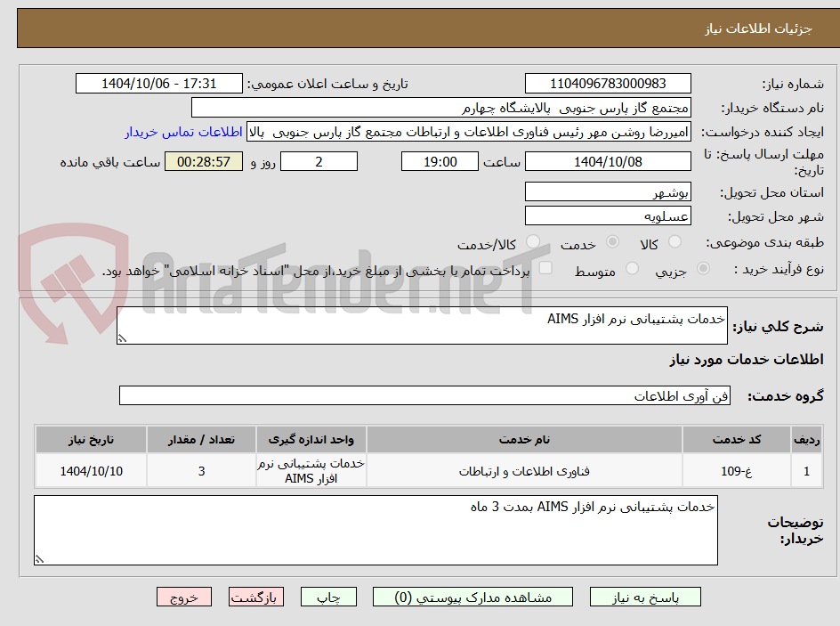
Task: Select the جزیی purchase type radio
Action: coord(703,268)
